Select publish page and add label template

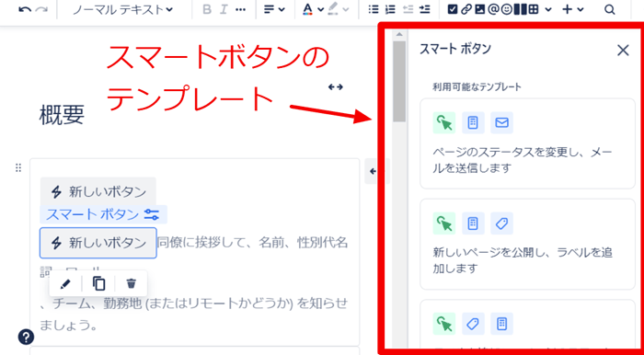pos(527,245)
